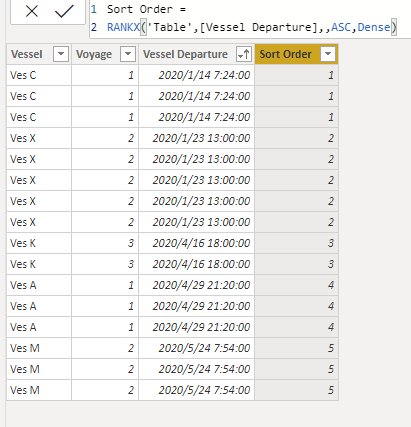
Task: Select Sort Order value 4 in last Ves A row
Action: pyautogui.click(x=297, y=327)
